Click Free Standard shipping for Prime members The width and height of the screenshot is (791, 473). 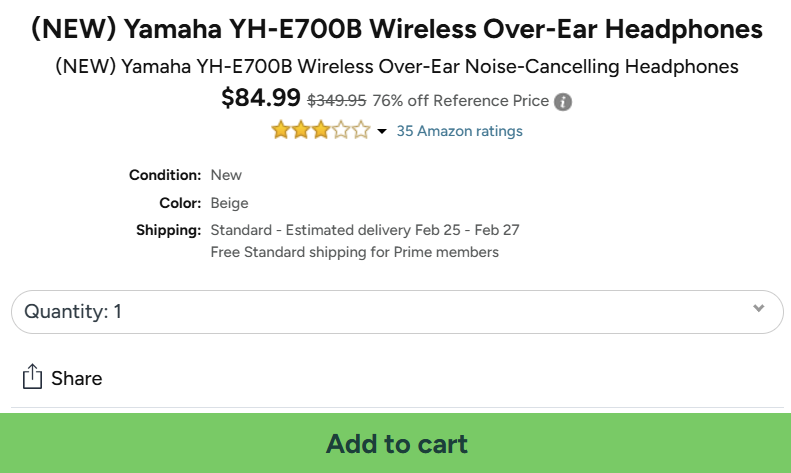354,252
